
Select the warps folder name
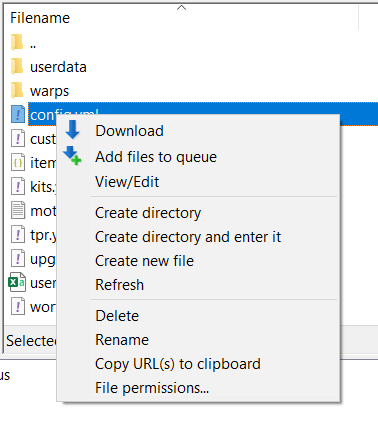click(x=49, y=91)
